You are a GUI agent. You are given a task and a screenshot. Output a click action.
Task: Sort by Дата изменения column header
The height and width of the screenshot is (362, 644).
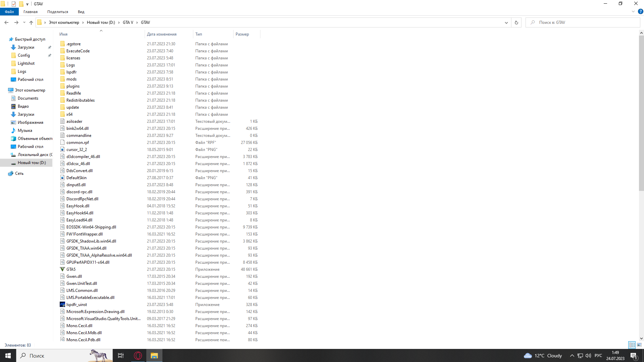tap(169, 34)
